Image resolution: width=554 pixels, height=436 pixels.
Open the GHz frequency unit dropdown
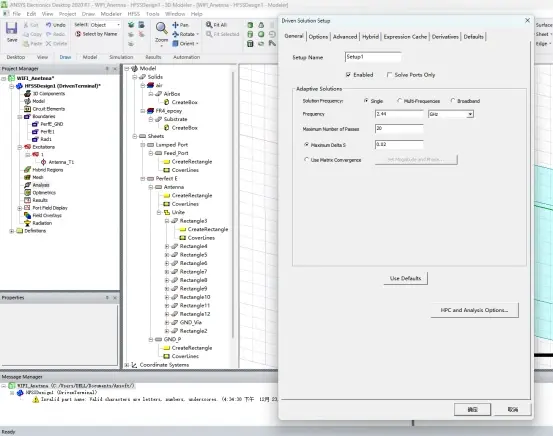(x=470, y=114)
